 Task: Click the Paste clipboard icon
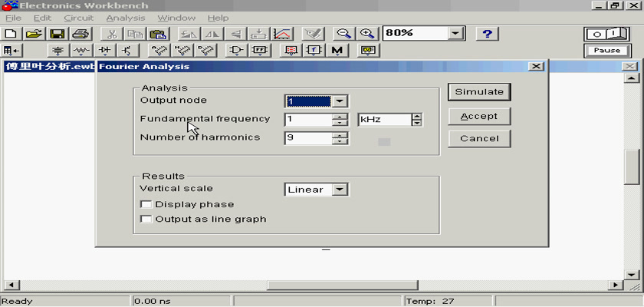(x=156, y=34)
